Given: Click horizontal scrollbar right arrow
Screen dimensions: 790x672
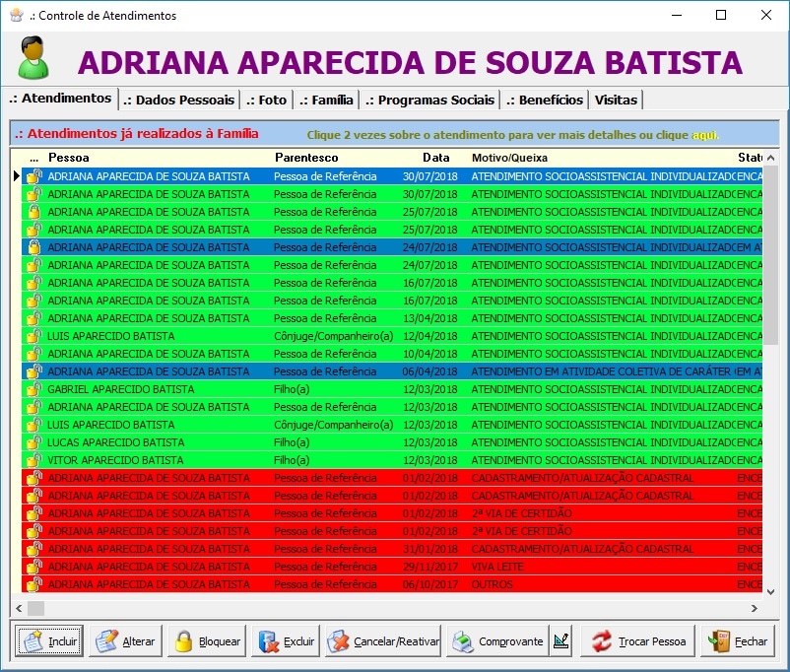Looking at the screenshot, I should [x=755, y=608].
